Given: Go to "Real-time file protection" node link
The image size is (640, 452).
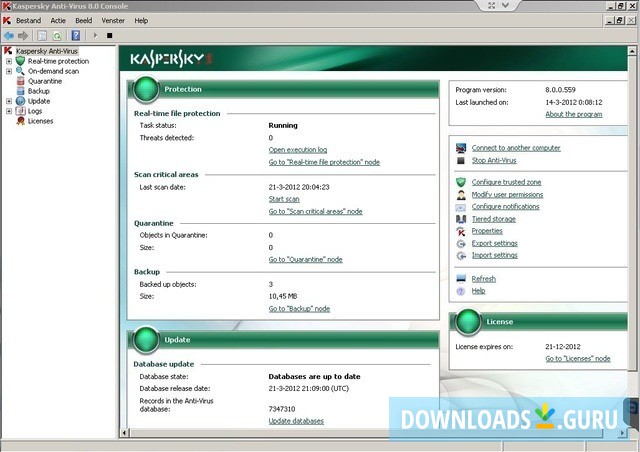Looking at the screenshot, I should click(324, 162).
